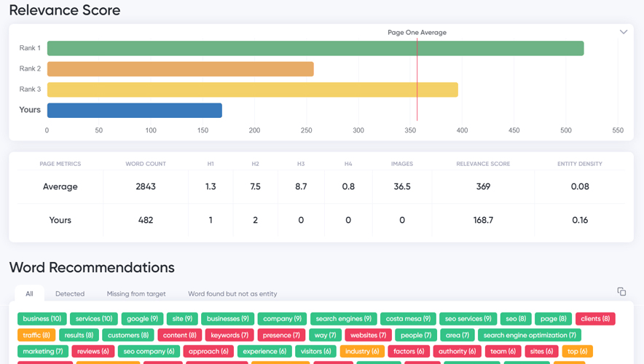Click the Yours row label in metrics table
644x364 pixels.
[60, 221]
